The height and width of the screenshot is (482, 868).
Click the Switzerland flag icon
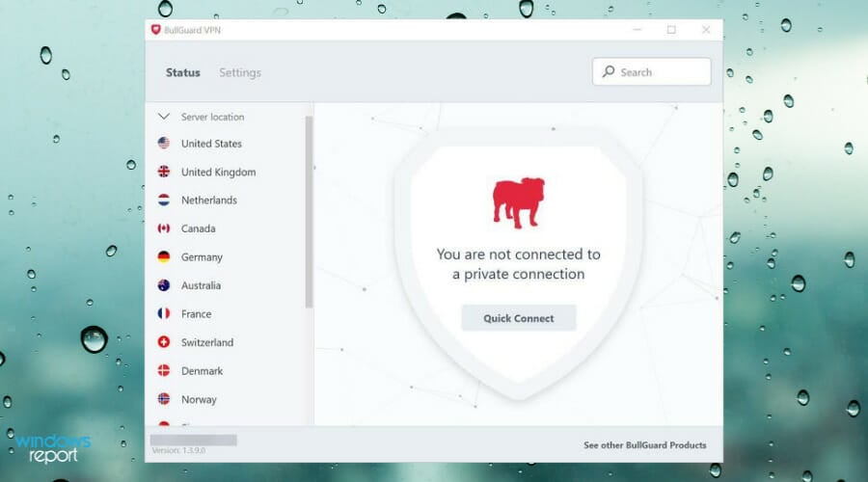click(x=164, y=342)
